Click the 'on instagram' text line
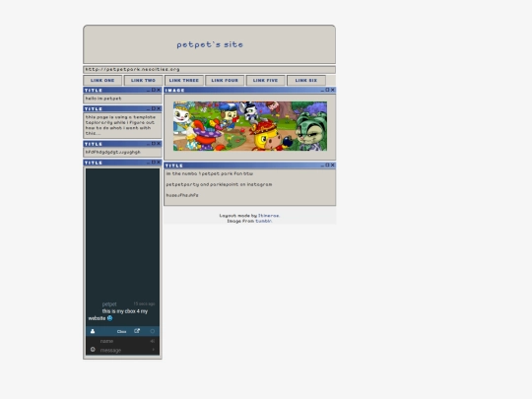 coord(219,184)
